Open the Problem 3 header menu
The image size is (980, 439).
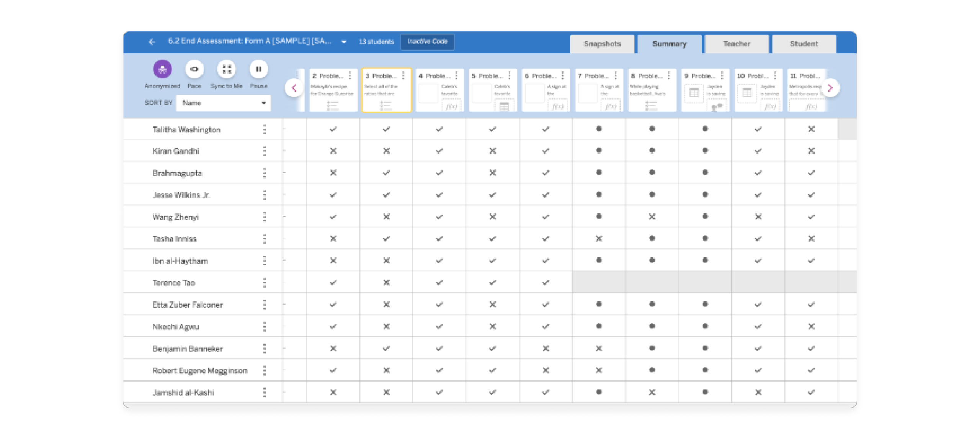(402, 76)
